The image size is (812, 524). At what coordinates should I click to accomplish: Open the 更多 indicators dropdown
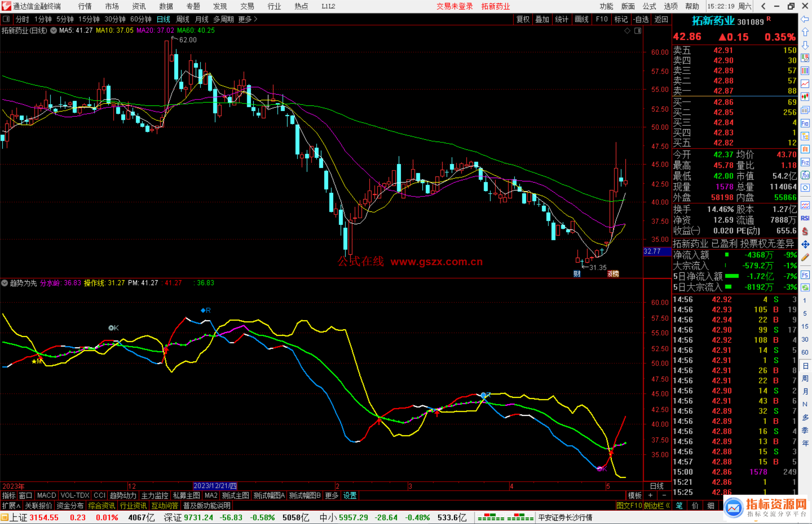click(332, 496)
